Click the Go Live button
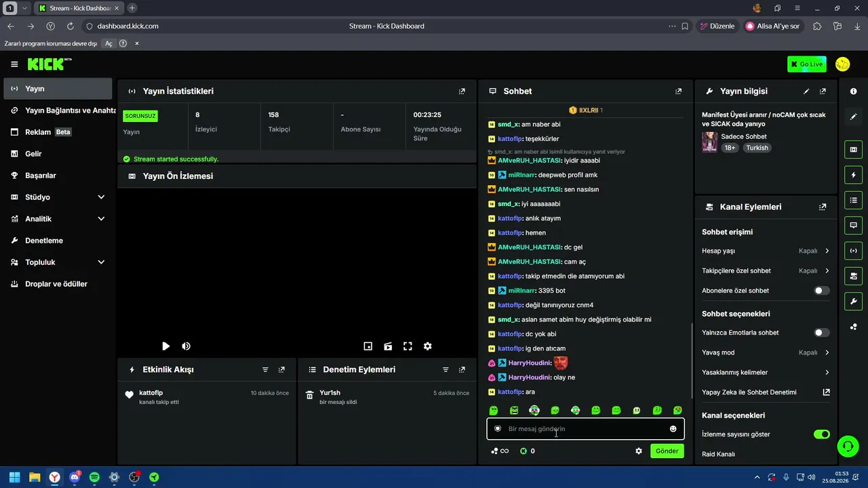This screenshot has height=488, width=868. tap(807, 64)
